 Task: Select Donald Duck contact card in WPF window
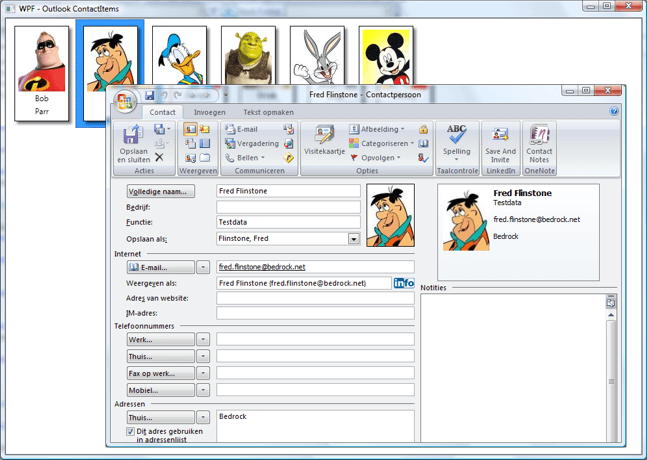coord(179,55)
